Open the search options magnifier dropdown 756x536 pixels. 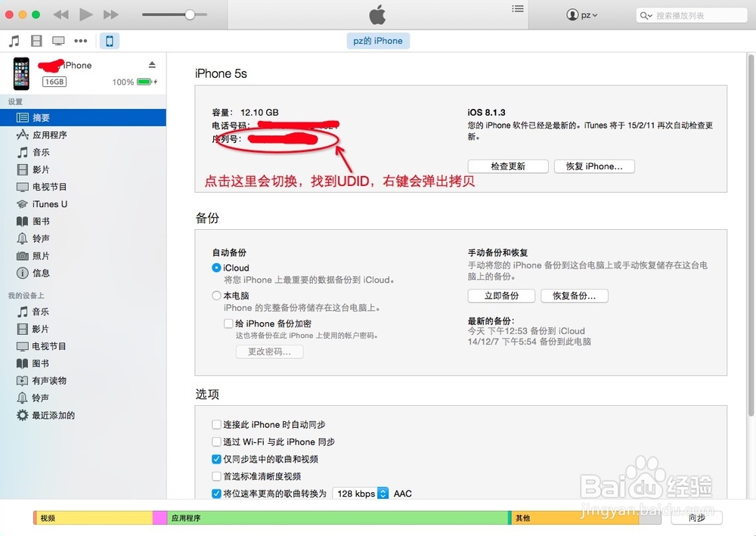(x=646, y=15)
